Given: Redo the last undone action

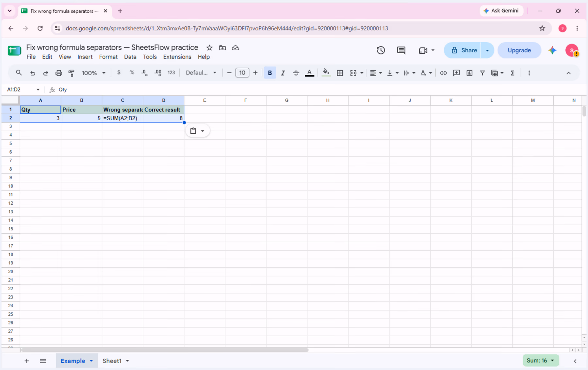Looking at the screenshot, I should 45,73.
